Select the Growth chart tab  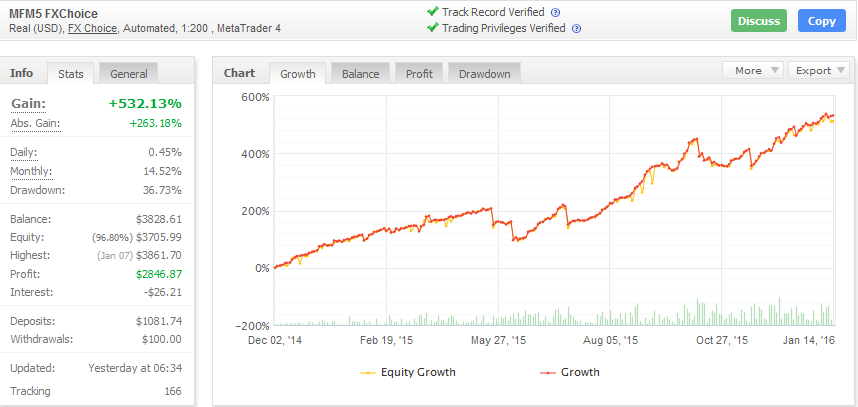[298, 74]
